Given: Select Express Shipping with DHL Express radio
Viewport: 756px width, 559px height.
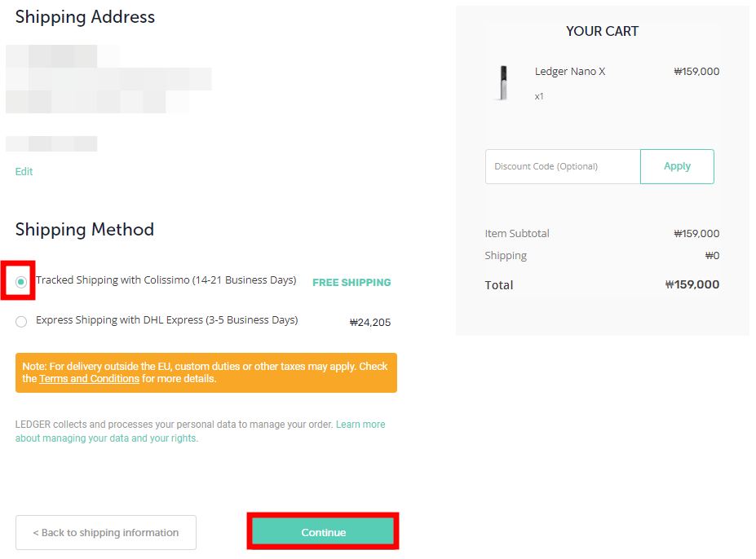Looking at the screenshot, I should point(20,321).
